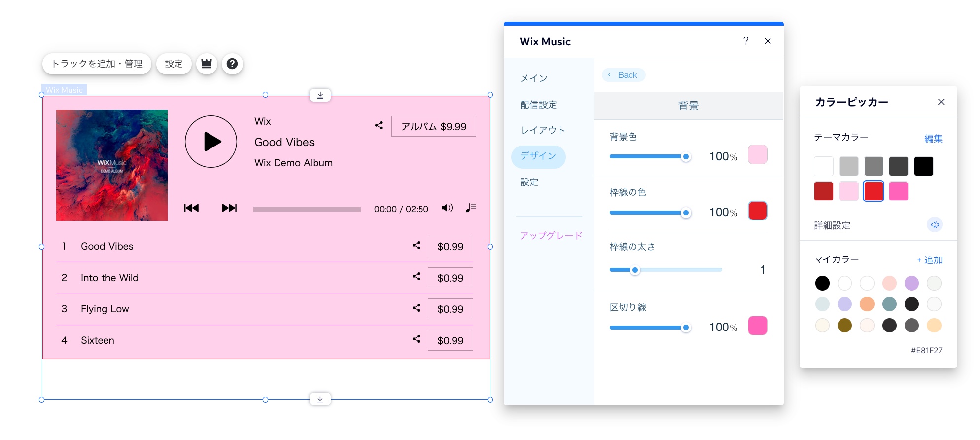
Task: Share the Sixteen track
Action: (417, 339)
